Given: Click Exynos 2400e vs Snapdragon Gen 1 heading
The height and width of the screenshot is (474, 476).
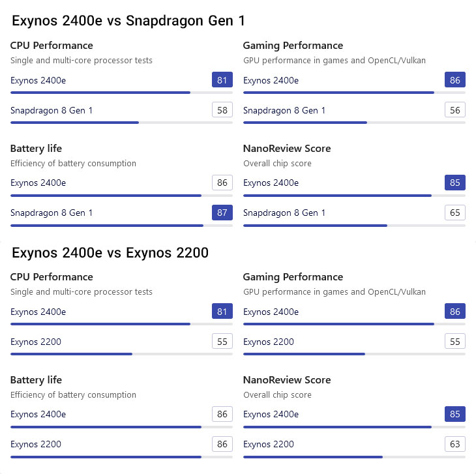Looking at the screenshot, I should pos(128,21).
